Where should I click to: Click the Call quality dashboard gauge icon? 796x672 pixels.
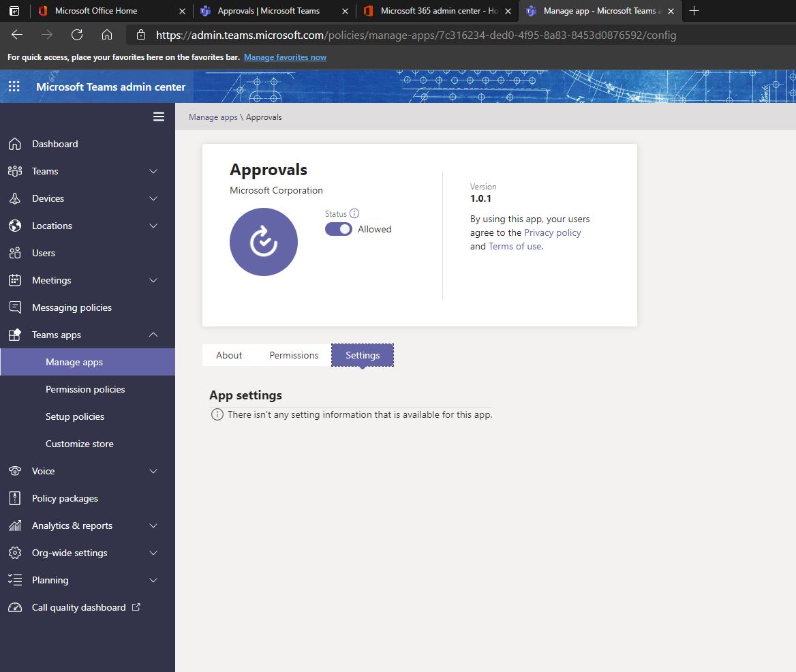(x=15, y=607)
